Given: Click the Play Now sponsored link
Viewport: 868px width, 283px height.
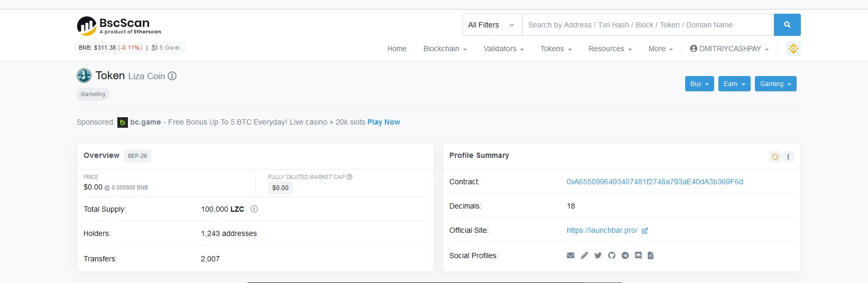Looking at the screenshot, I should click(x=383, y=122).
